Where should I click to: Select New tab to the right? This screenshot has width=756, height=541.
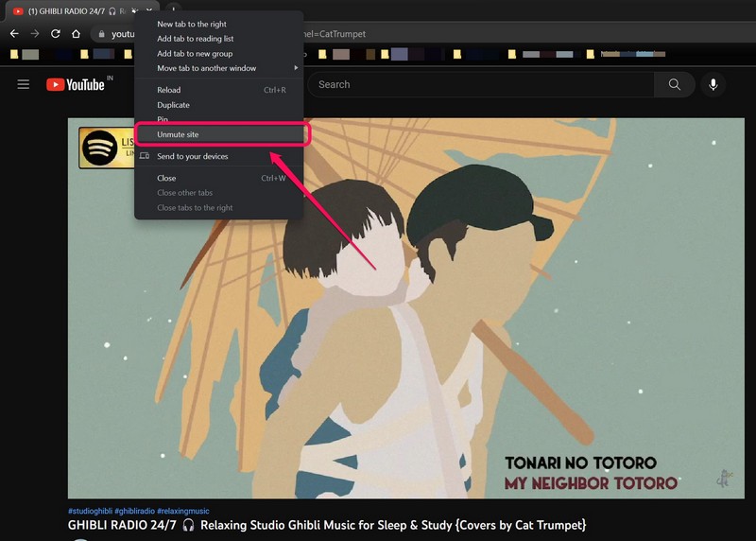tap(192, 24)
